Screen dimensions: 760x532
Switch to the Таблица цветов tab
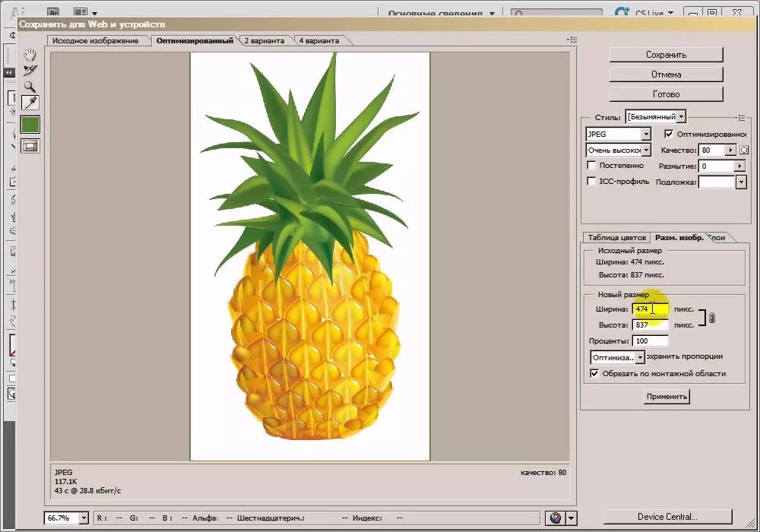[x=616, y=237]
